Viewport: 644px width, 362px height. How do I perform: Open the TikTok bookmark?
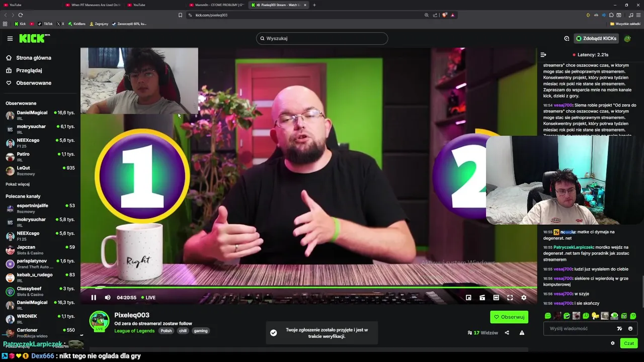coord(45,24)
